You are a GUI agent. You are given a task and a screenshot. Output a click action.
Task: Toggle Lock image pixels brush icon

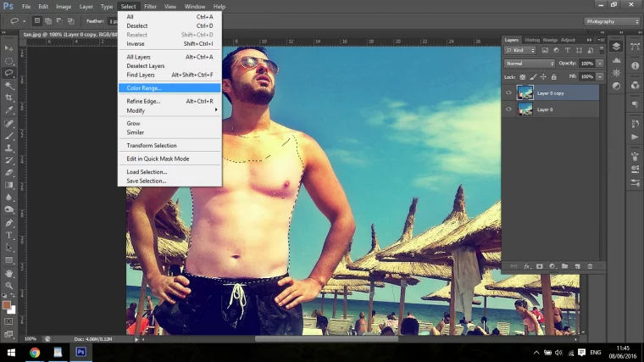click(x=533, y=77)
